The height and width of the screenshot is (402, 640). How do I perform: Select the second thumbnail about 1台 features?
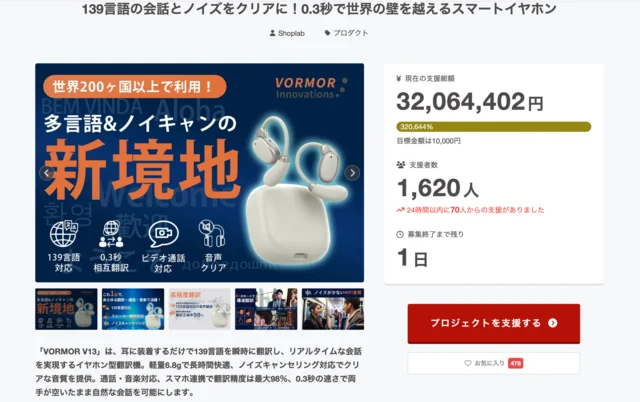pos(133,309)
